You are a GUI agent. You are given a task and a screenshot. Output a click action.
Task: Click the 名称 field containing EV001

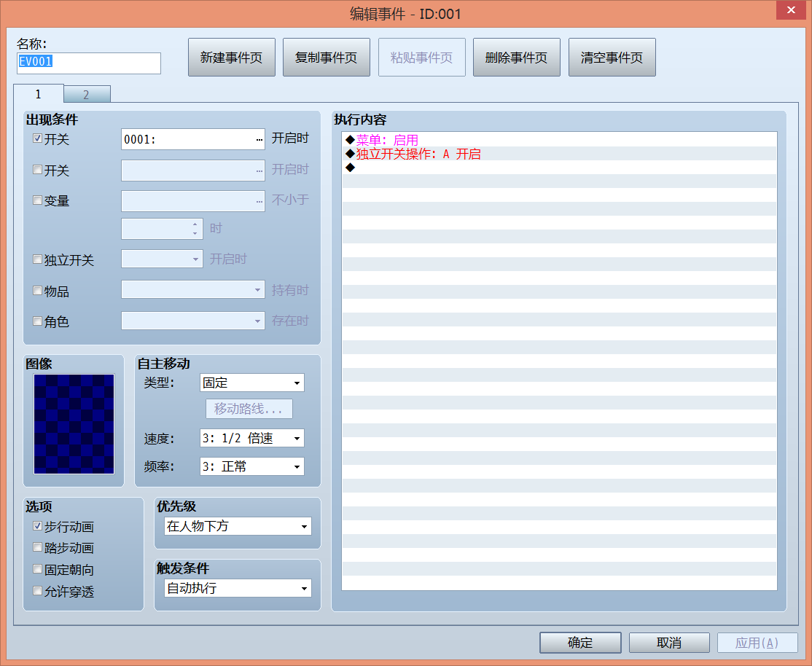89,63
